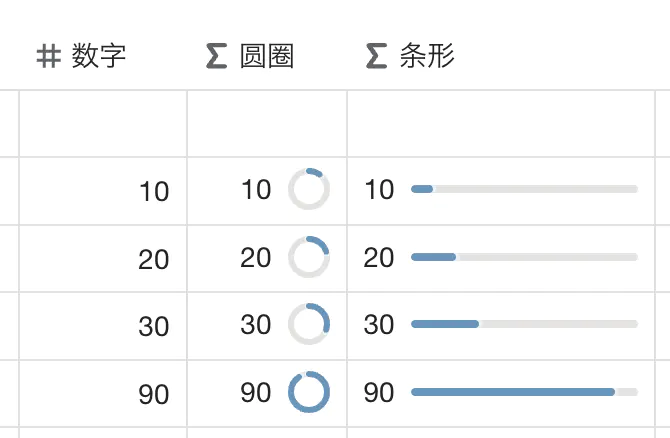
Task: Click the ring progress icon showing 20
Action: pos(309,257)
